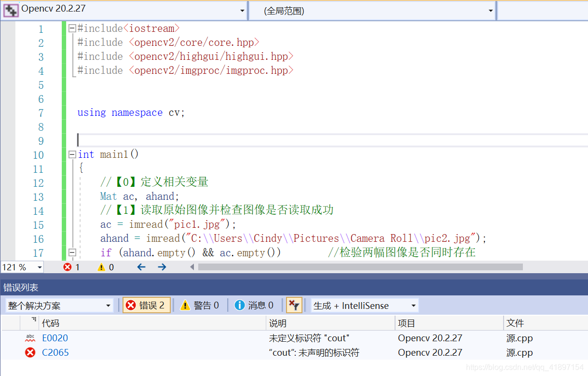Open error code E0020 link
This screenshot has height=376, width=588.
pos(55,338)
